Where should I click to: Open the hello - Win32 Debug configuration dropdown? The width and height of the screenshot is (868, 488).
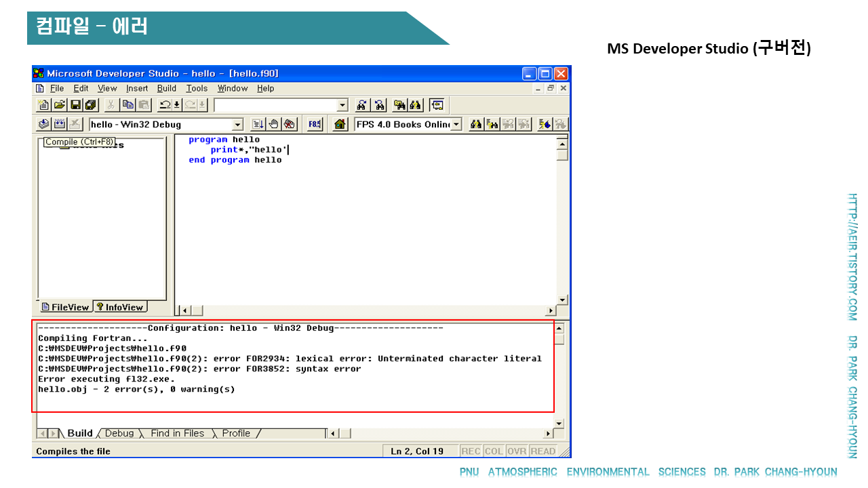237,125
